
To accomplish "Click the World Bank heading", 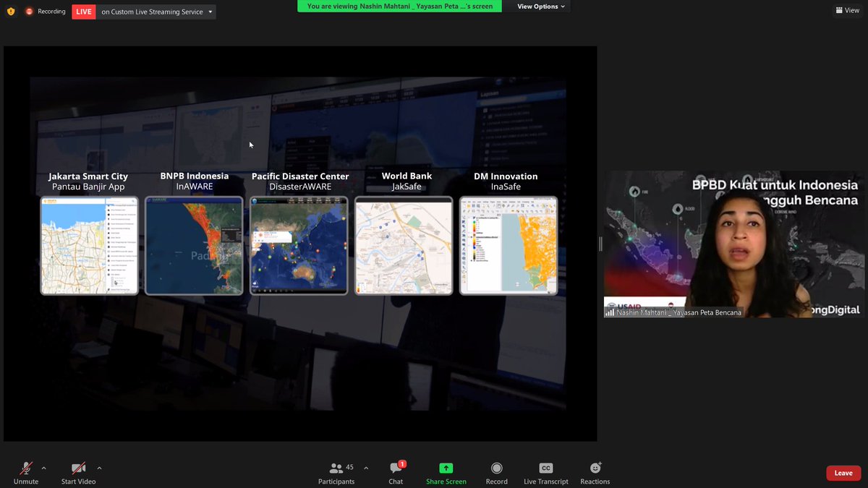I will (x=407, y=176).
